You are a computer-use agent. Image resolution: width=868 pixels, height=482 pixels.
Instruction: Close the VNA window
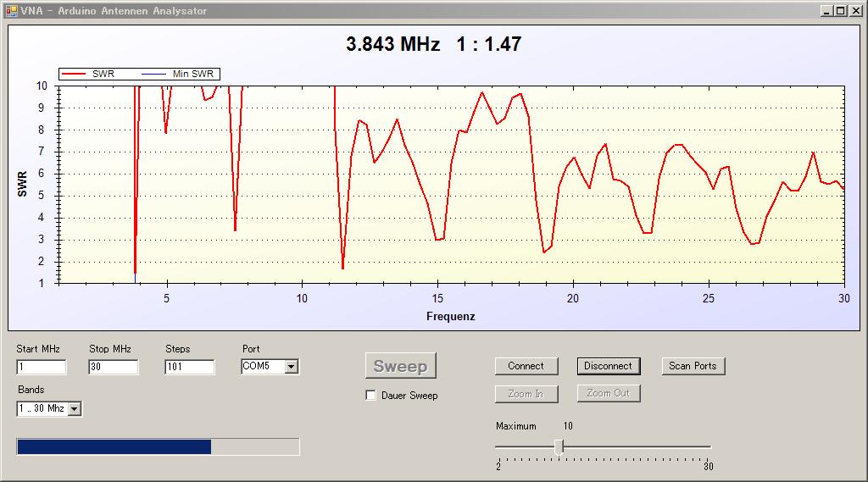(854, 10)
